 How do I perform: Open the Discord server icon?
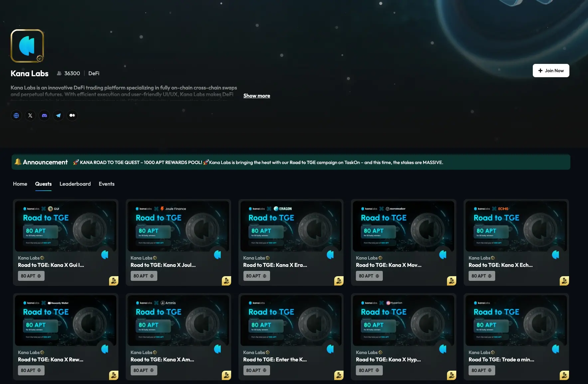coord(44,115)
